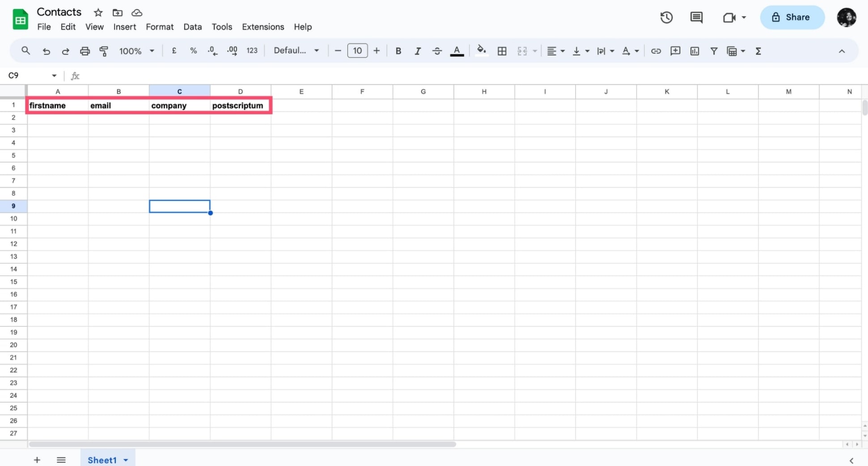Open text rotation dropdown

(x=630, y=51)
